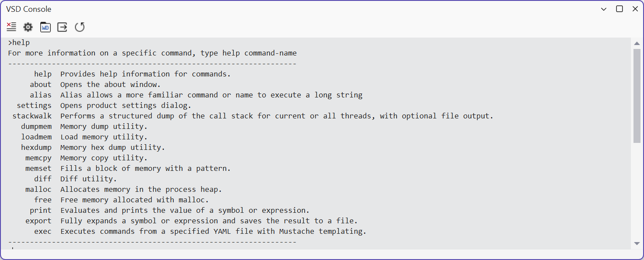Open settings via the gear icon

(28, 27)
